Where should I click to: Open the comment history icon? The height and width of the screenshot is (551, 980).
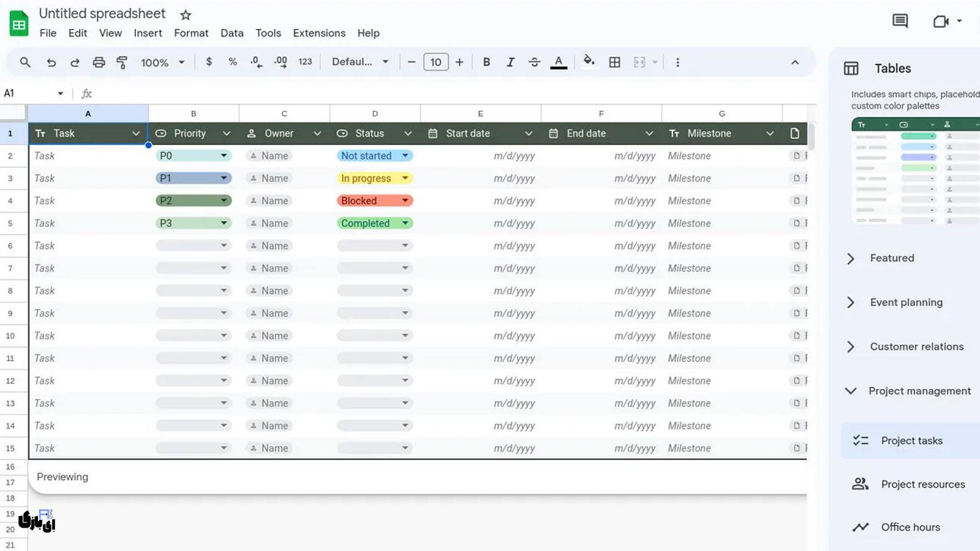pos(900,21)
